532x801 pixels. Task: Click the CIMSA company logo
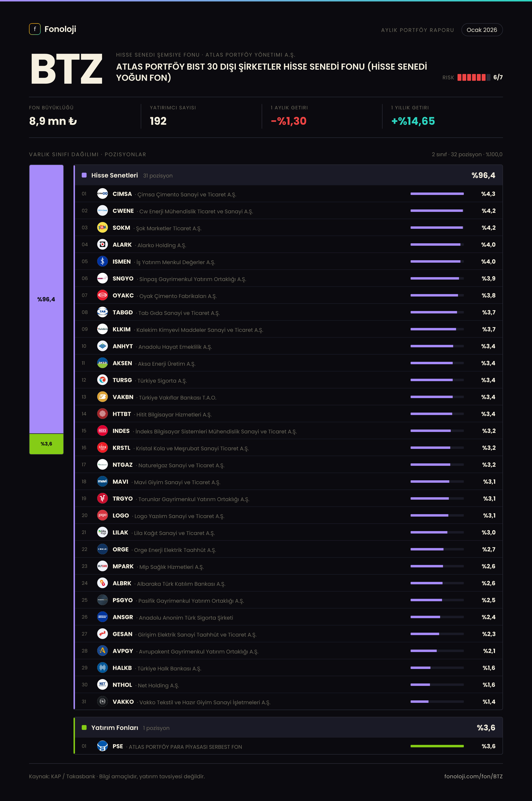(103, 194)
